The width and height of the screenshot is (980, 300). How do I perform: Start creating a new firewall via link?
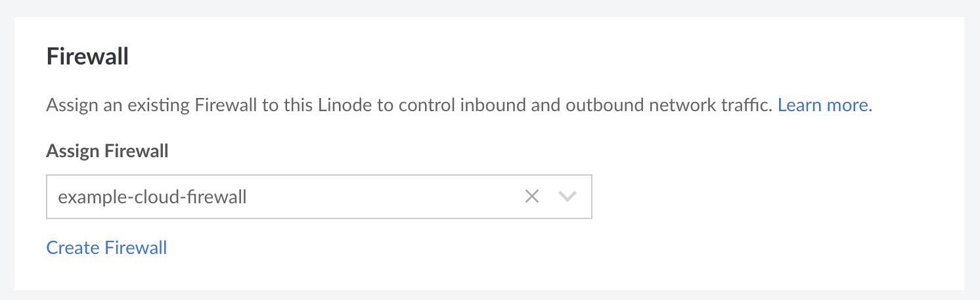coord(106,248)
